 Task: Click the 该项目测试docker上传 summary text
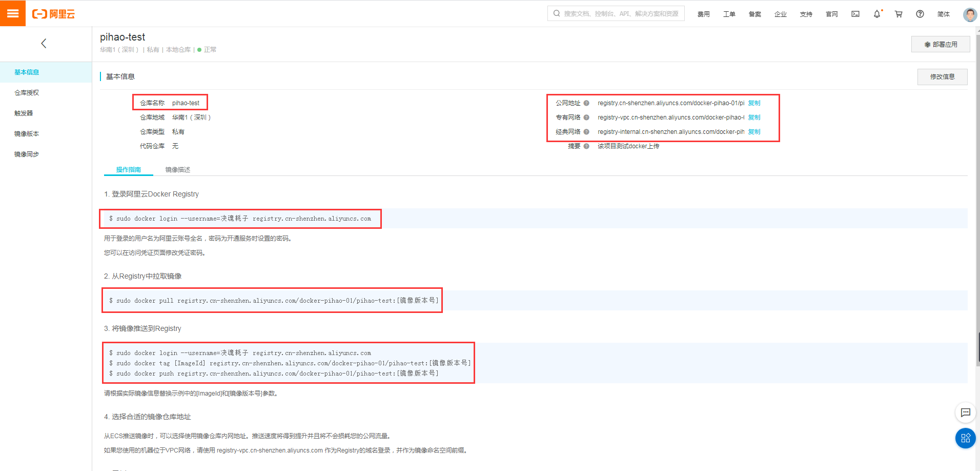click(628, 146)
